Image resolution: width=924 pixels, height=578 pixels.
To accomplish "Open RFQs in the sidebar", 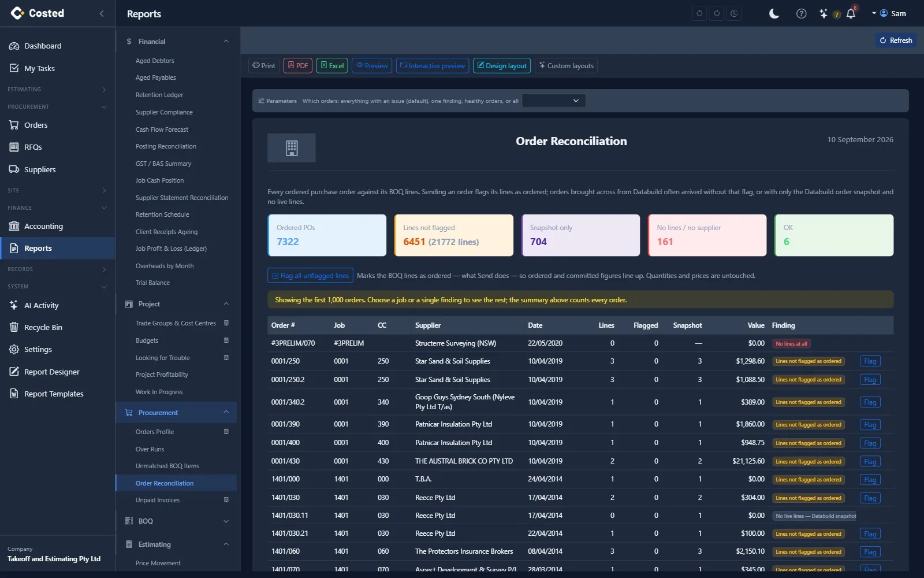I will 58,147.
